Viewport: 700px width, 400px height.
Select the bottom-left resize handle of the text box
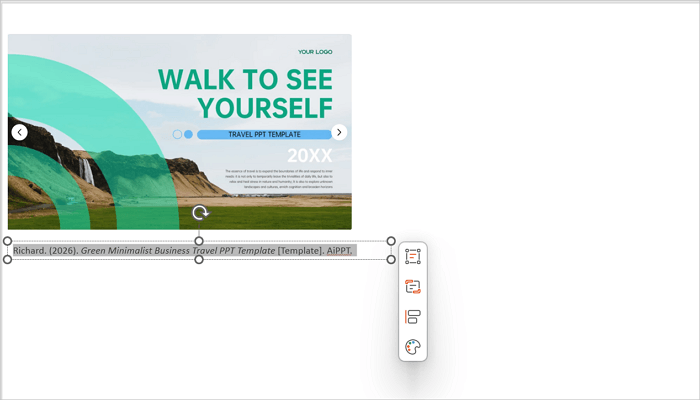(x=7, y=259)
